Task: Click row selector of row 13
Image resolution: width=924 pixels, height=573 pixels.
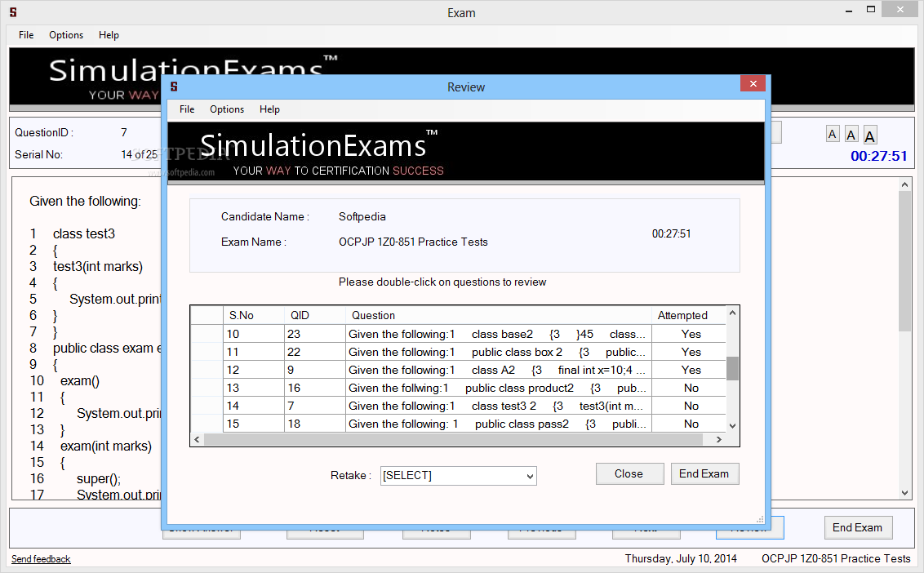Action: [207, 388]
